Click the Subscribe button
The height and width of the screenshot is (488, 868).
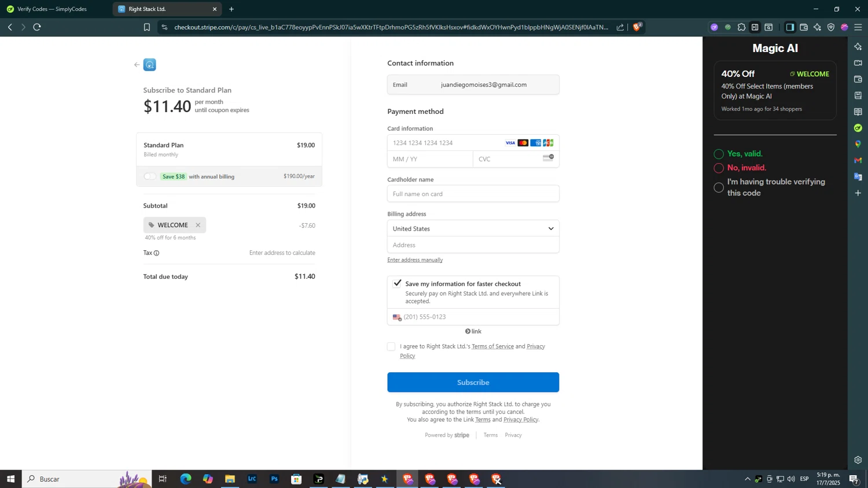pyautogui.click(x=473, y=382)
